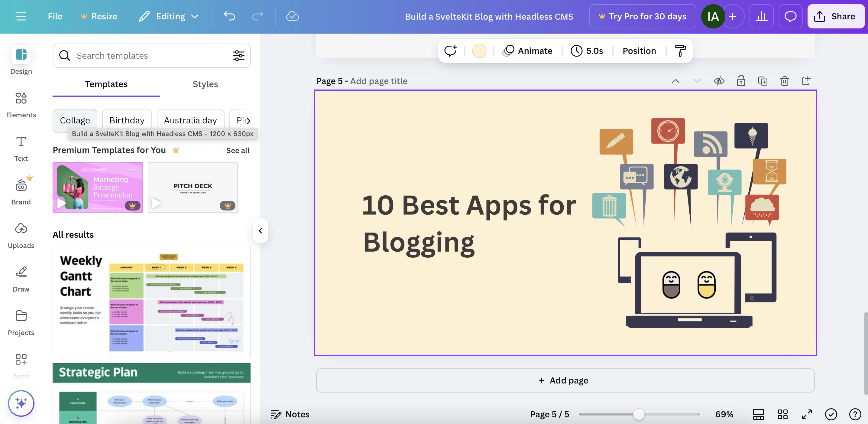The width and height of the screenshot is (868, 424).
Task: Click the Position button in toolbar
Action: tap(638, 51)
